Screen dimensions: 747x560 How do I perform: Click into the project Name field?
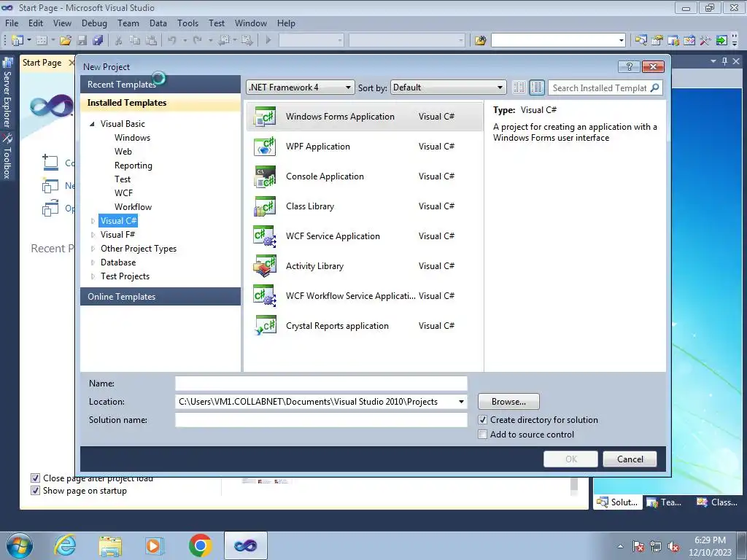(x=321, y=384)
